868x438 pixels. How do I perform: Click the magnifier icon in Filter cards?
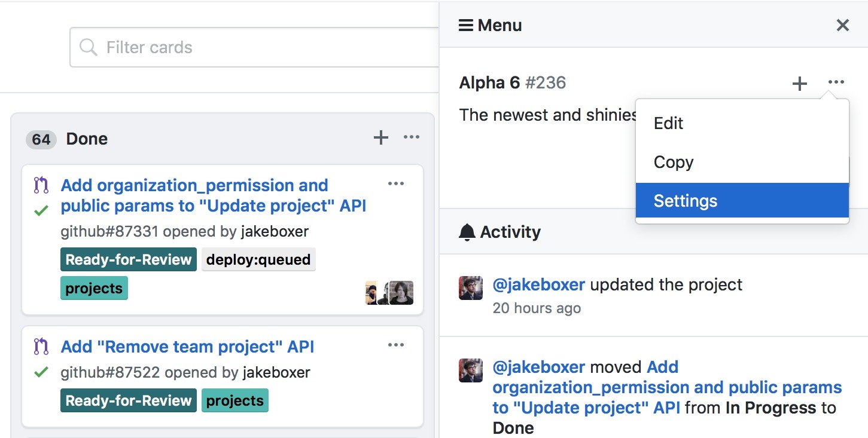pos(89,47)
